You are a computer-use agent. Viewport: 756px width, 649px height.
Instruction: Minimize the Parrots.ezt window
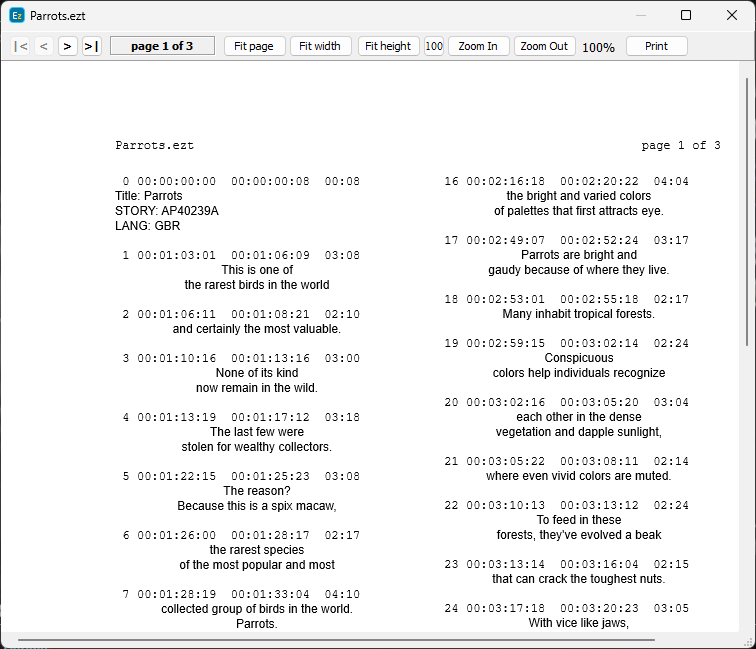coord(640,15)
